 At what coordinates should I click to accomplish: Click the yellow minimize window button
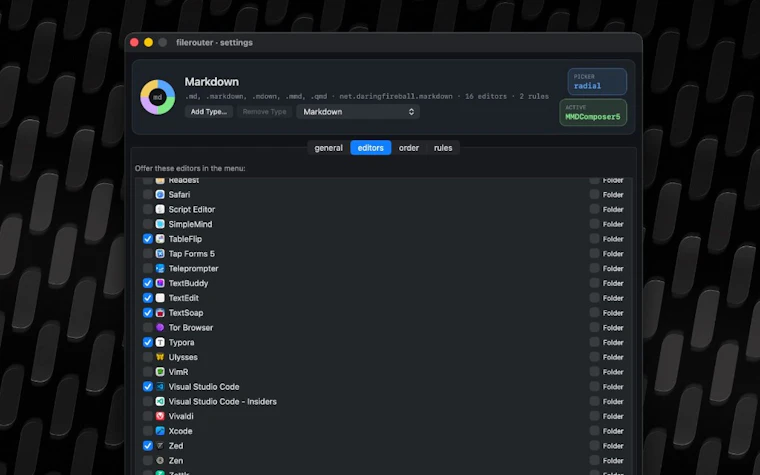click(148, 43)
